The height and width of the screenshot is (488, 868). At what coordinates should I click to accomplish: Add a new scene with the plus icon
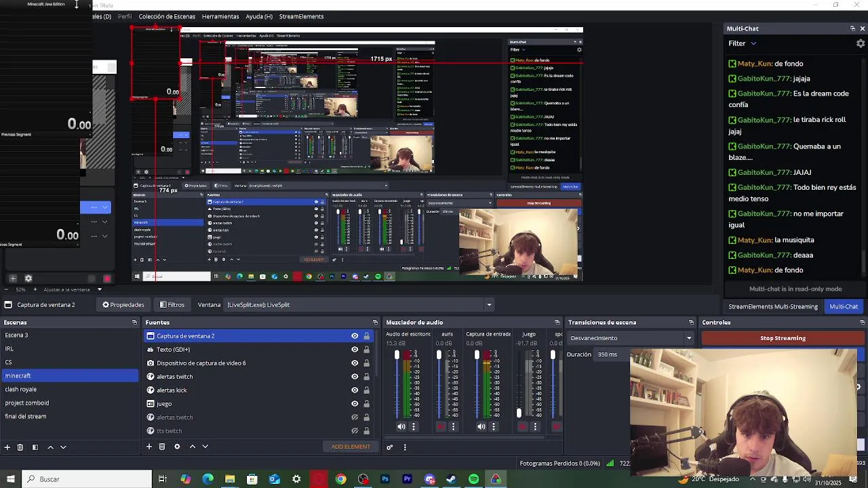(x=7, y=447)
